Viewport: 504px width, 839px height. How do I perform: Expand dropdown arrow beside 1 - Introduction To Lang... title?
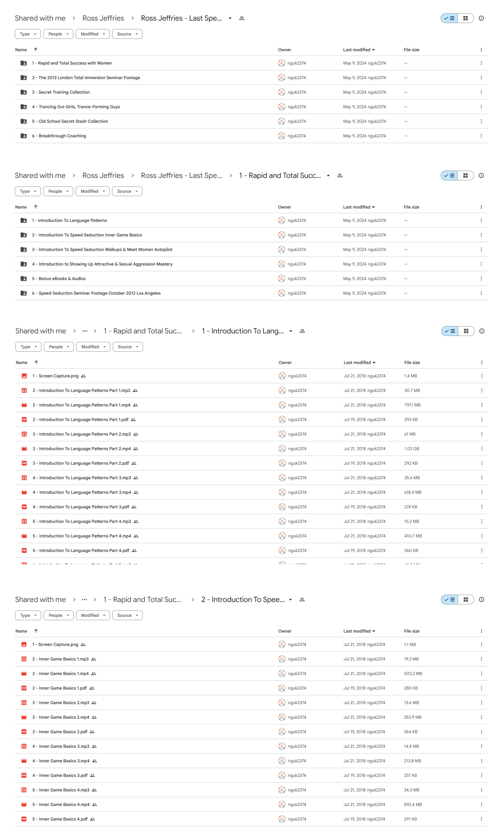(x=291, y=331)
